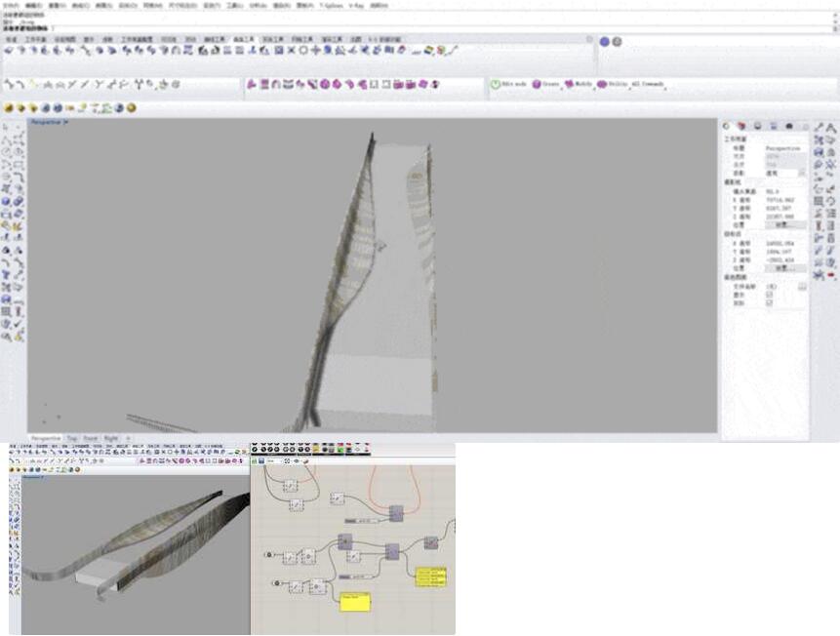Open the Perspective viewport title dropdown
Viewport: 840px width, 636px height.
(x=49, y=123)
